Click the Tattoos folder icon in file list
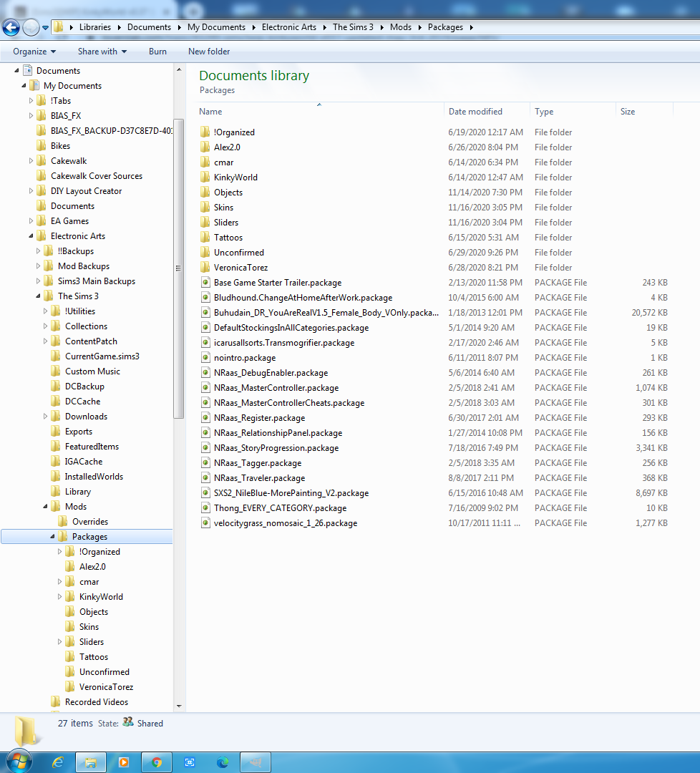Viewport: 700px width, 773px height. click(x=205, y=238)
